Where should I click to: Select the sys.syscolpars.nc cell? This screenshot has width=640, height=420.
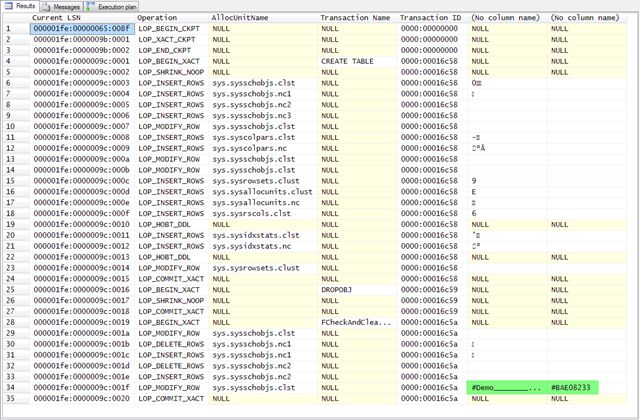tap(263, 148)
